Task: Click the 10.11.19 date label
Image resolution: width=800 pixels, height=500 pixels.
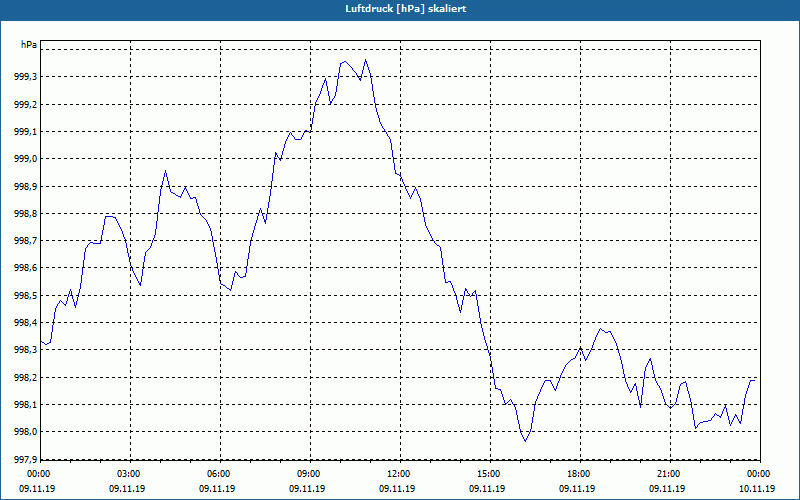Action: coord(757,489)
